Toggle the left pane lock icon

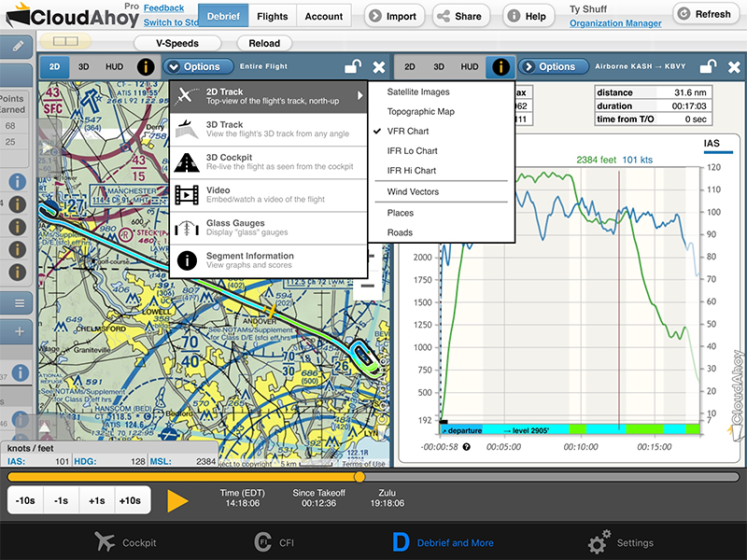click(x=353, y=66)
